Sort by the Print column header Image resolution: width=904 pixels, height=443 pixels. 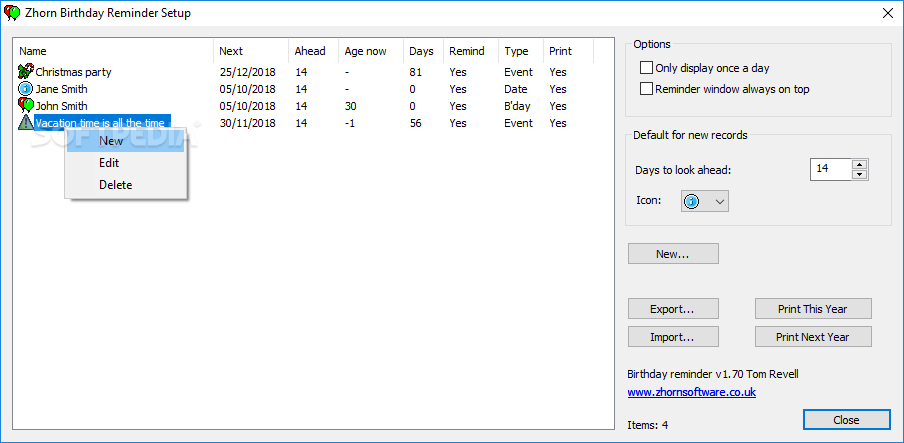pos(568,51)
